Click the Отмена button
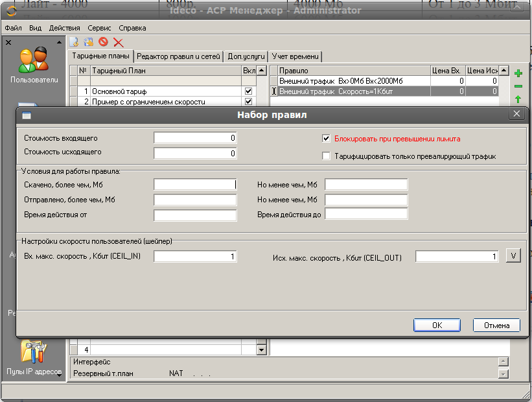Viewport: 532px width, 402px height. point(496,325)
